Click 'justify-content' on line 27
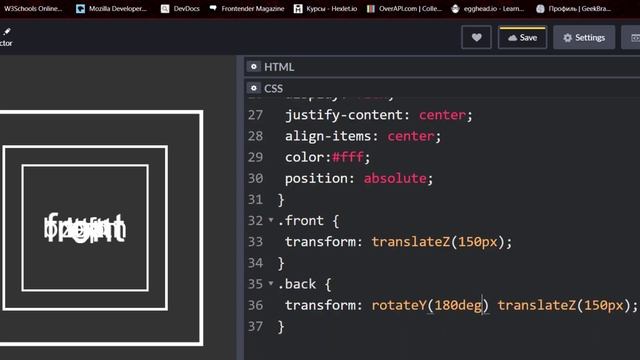Screen dimensions: 640x360 (x=343, y=115)
